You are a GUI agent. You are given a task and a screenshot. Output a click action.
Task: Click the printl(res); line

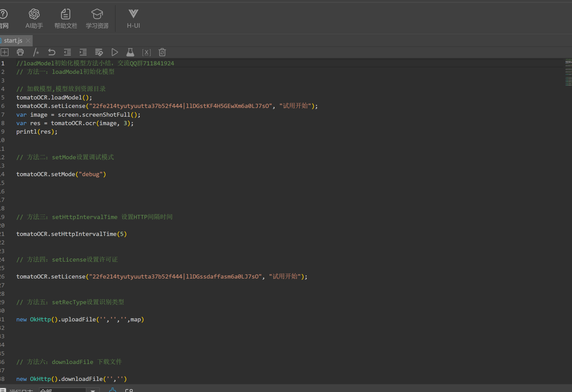click(x=37, y=132)
